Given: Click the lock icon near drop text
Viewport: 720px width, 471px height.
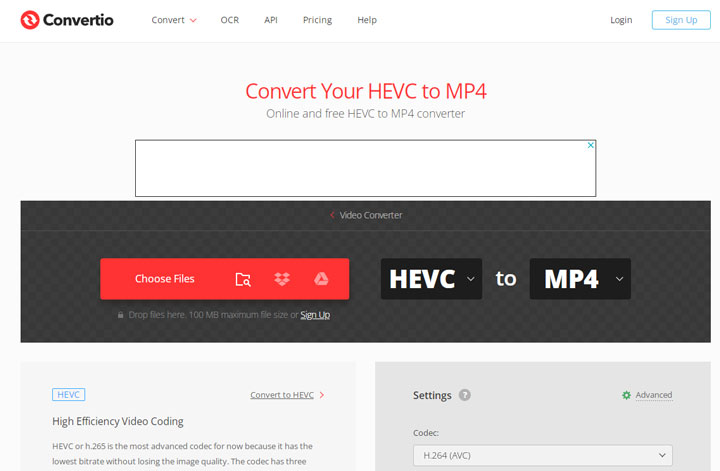Looking at the screenshot, I should click(x=120, y=315).
